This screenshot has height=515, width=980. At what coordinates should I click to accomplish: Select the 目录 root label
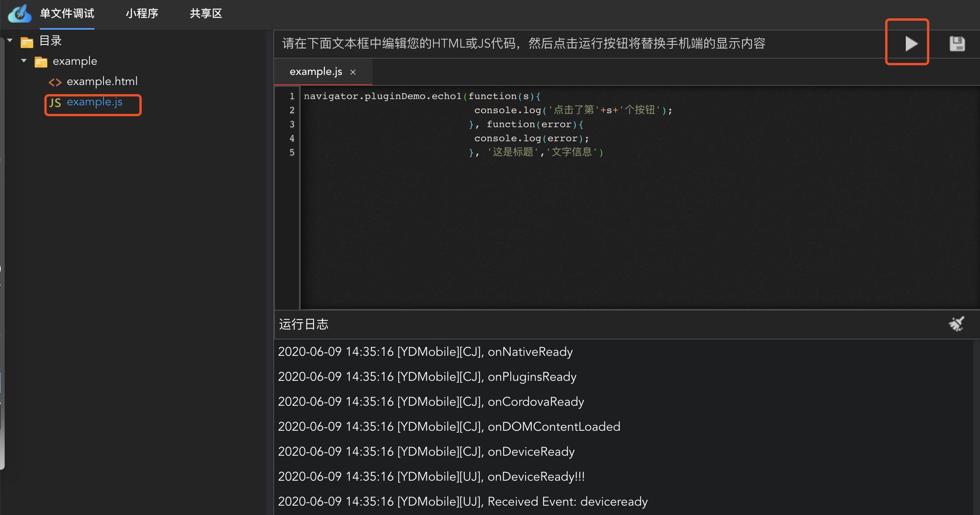tap(51, 41)
